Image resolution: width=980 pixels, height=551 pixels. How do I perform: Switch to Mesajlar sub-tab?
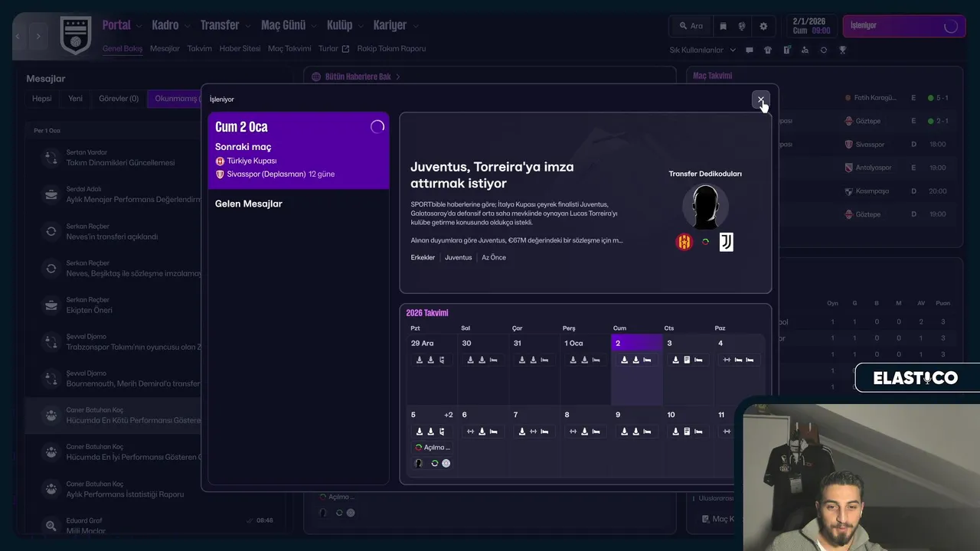pos(165,48)
